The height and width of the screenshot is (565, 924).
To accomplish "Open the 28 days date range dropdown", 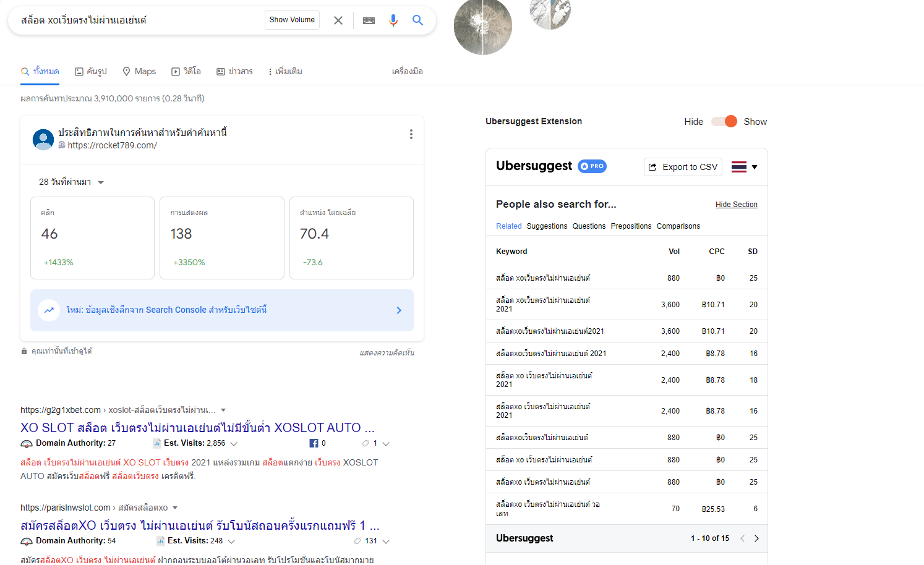I will tap(71, 182).
